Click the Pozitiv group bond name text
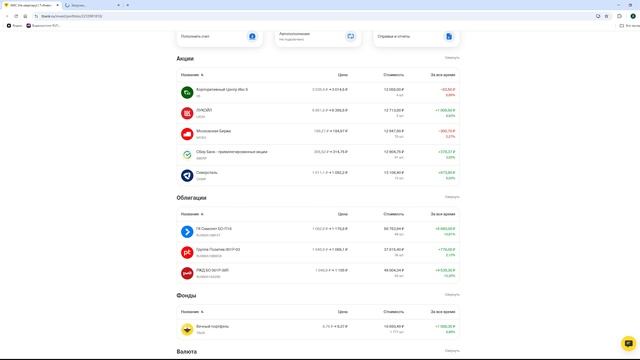Viewport: 640px width, 360px height. tap(218, 250)
